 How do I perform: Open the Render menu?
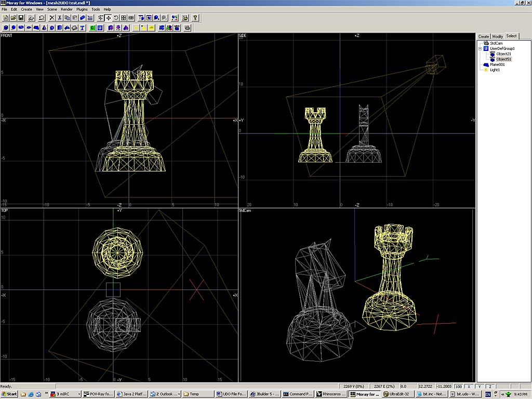point(66,9)
